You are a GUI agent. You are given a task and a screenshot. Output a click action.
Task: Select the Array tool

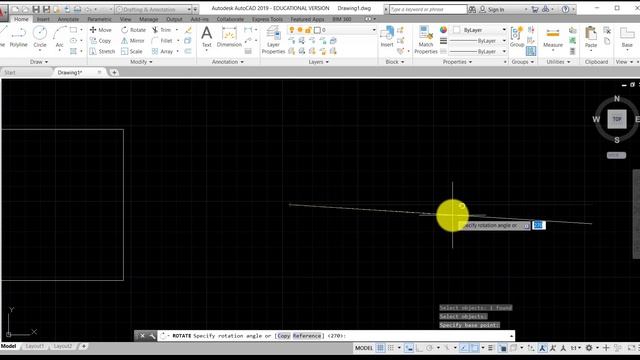coord(162,51)
